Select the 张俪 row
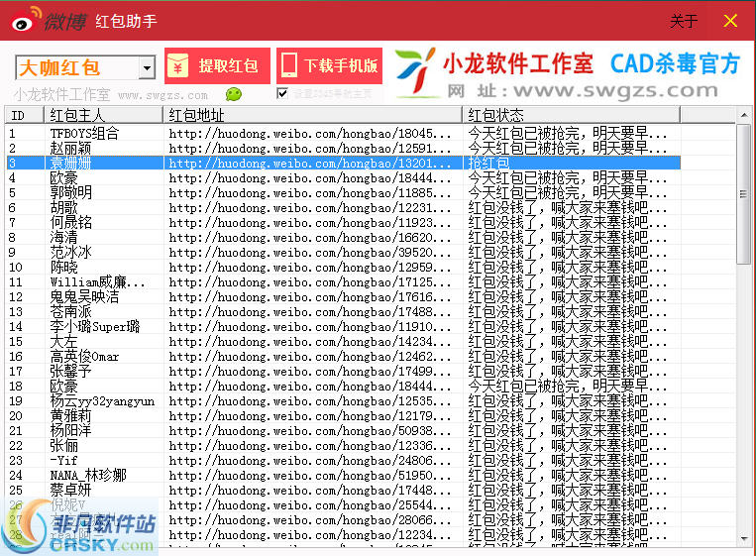 point(343,446)
